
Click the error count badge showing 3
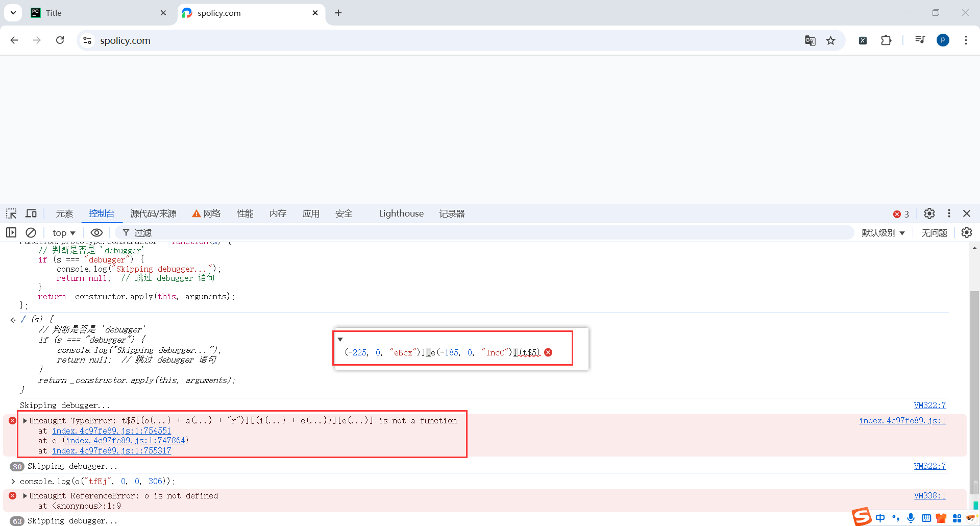(901, 214)
